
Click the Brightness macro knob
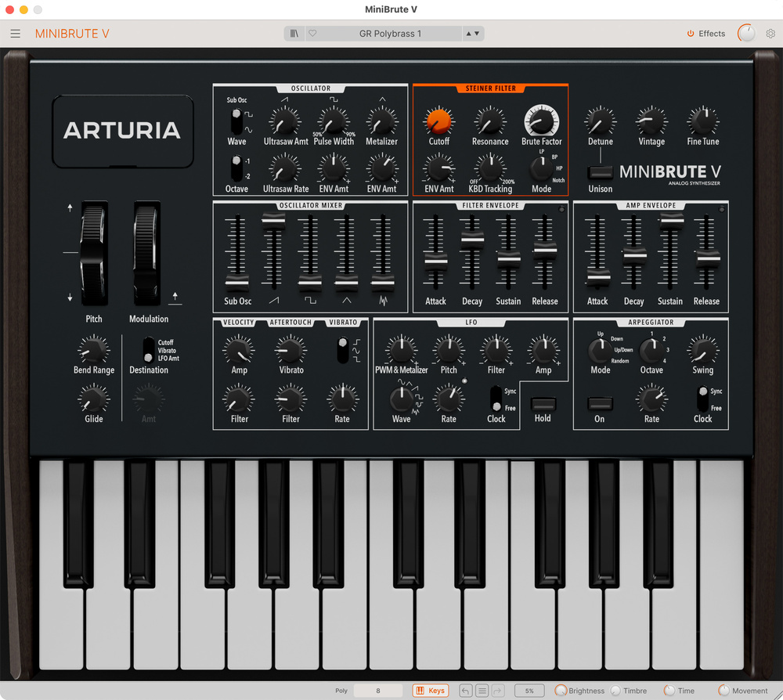click(x=561, y=691)
